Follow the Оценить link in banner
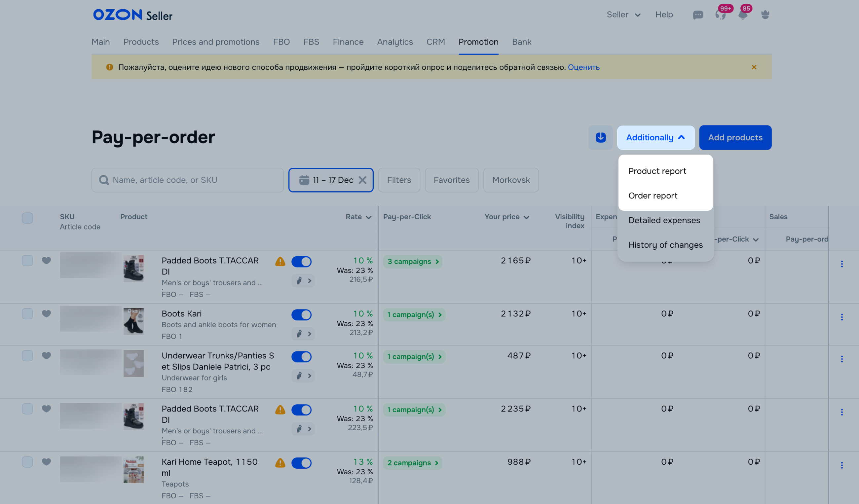This screenshot has height=504, width=859. coord(583,67)
